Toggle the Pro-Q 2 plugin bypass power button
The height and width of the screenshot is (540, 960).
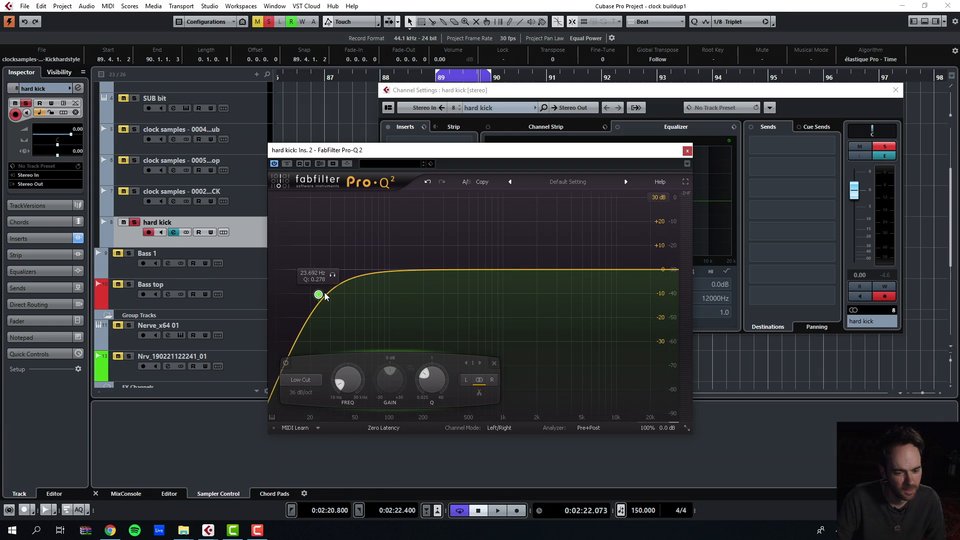(x=274, y=163)
